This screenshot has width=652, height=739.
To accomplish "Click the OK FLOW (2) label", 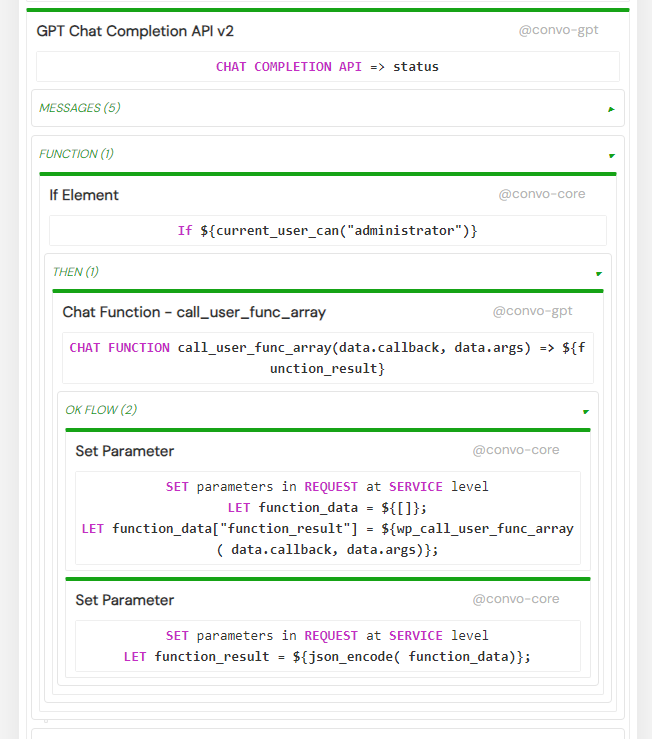I will point(101,410).
